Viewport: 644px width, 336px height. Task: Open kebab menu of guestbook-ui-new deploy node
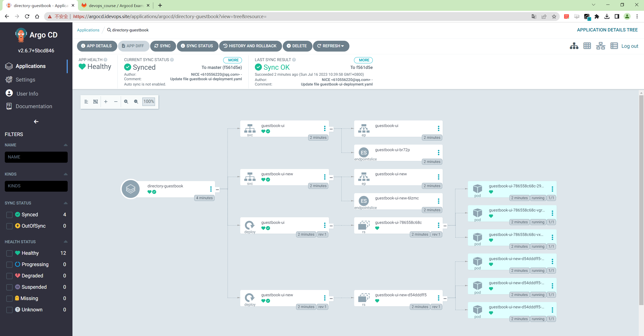pyautogui.click(x=325, y=298)
